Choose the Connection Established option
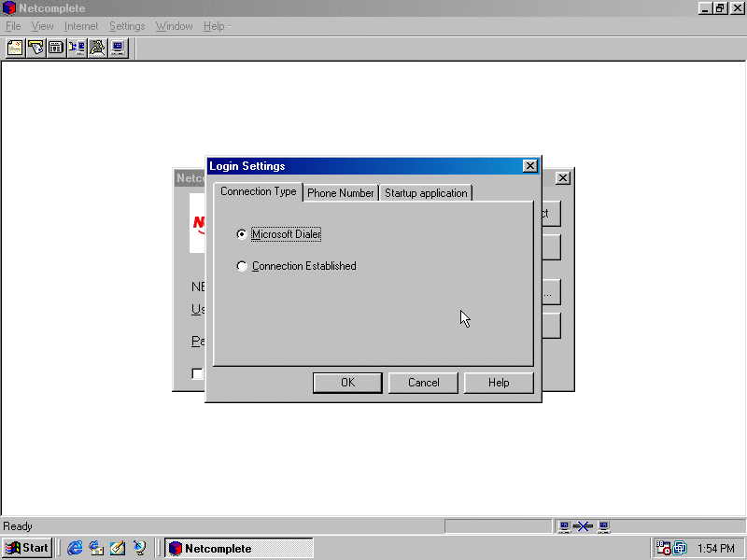Screen dimensions: 747x560 pyautogui.click(x=243, y=266)
